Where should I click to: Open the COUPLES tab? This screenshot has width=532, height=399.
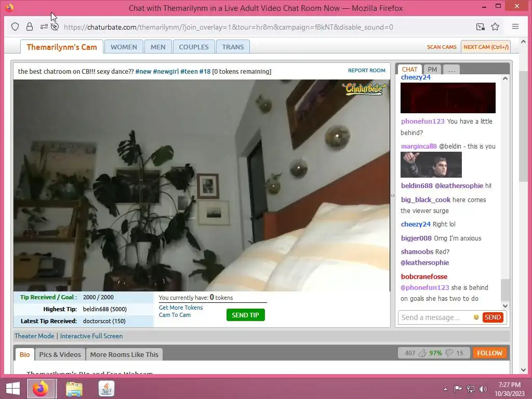pos(194,47)
